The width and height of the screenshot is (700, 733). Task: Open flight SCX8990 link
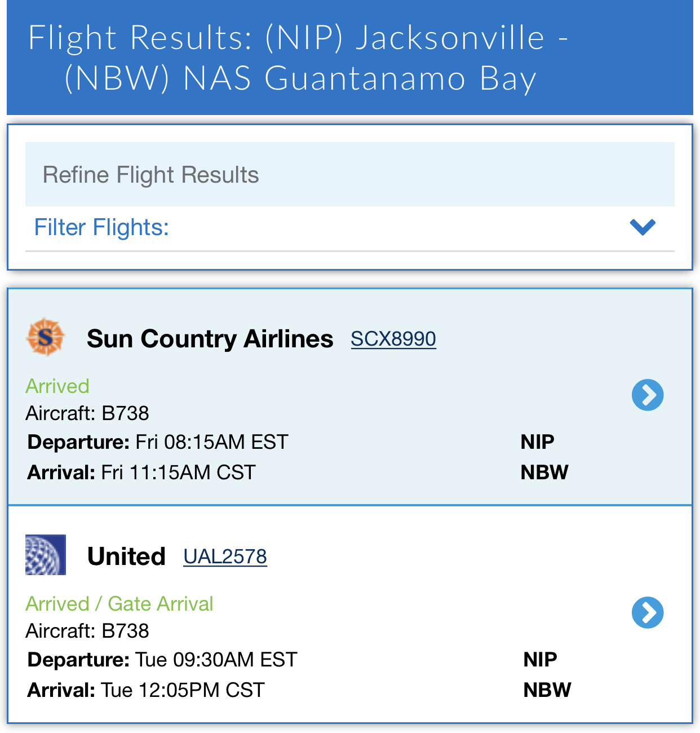pyautogui.click(x=393, y=339)
